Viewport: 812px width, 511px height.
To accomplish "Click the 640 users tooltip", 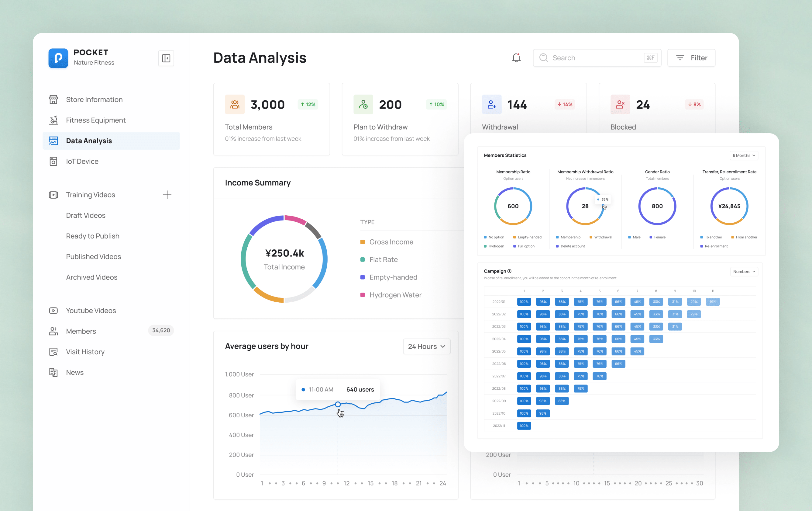I will 338,390.
